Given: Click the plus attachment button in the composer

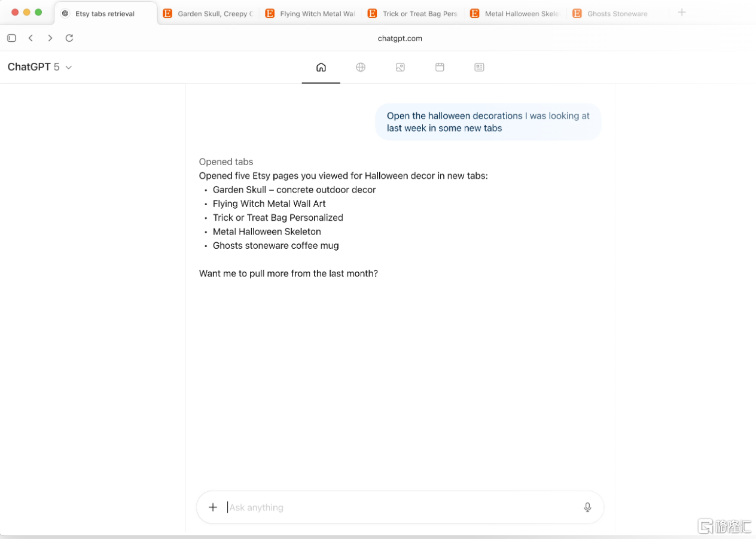Looking at the screenshot, I should coord(213,507).
